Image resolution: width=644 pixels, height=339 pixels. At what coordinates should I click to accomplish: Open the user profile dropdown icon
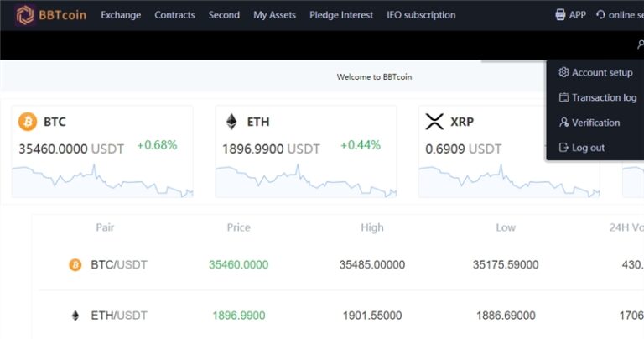pyautogui.click(x=641, y=44)
